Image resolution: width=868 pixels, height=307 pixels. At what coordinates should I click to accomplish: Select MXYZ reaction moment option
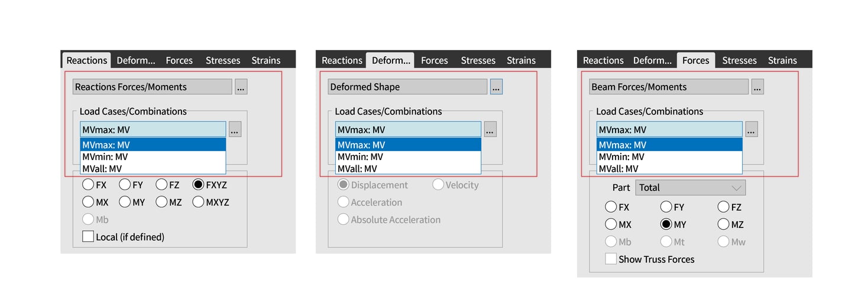(199, 202)
